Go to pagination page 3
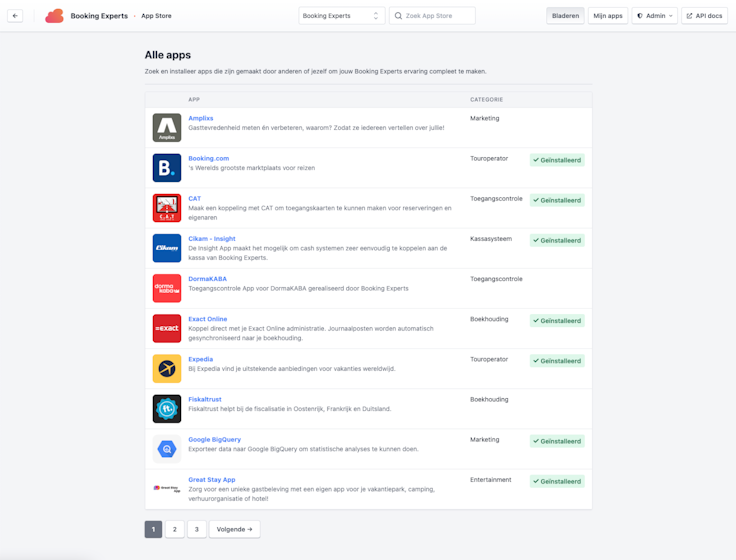The width and height of the screenshot is (736, 560). click(x=197, y=529)
